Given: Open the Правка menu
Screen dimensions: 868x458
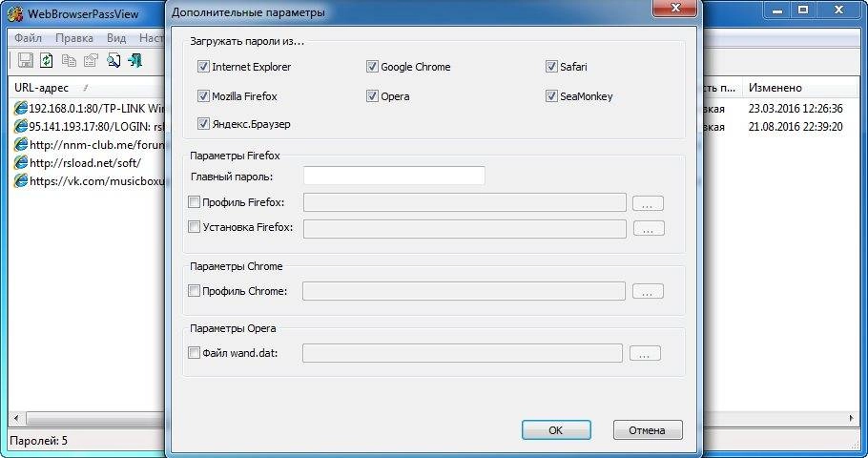Looking at the screenshot, I should pos(74,38).
